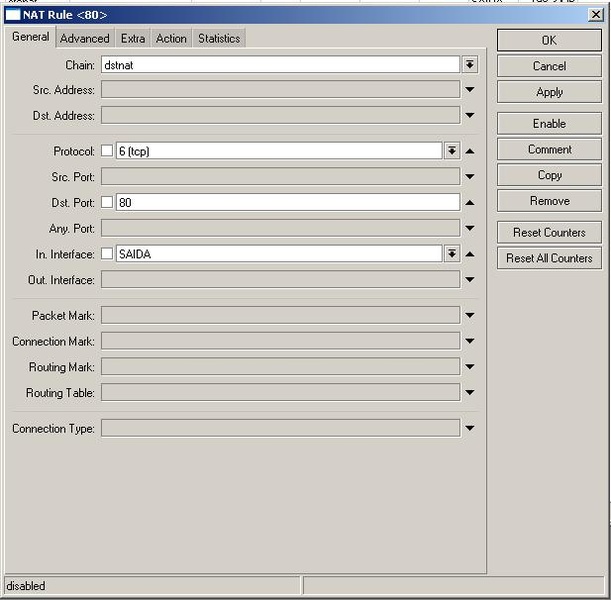
Task: Click the Dst. Port field showing 80
Action: 288,202
